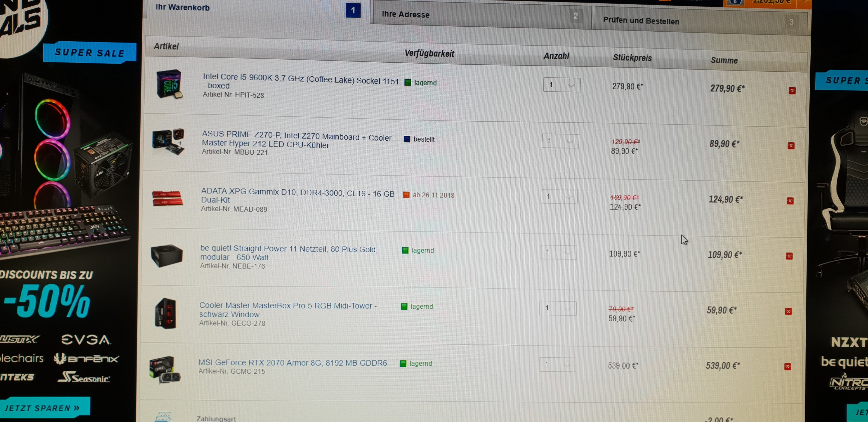This screenshot has height=422, width=868.
Task: Delete the Cooler Master MasterBox Pro 5 item
Action: [x=788, y=311]
